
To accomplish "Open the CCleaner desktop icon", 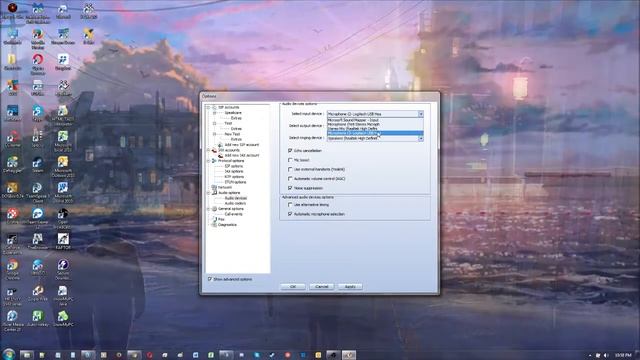I will [x=12, y=138].
